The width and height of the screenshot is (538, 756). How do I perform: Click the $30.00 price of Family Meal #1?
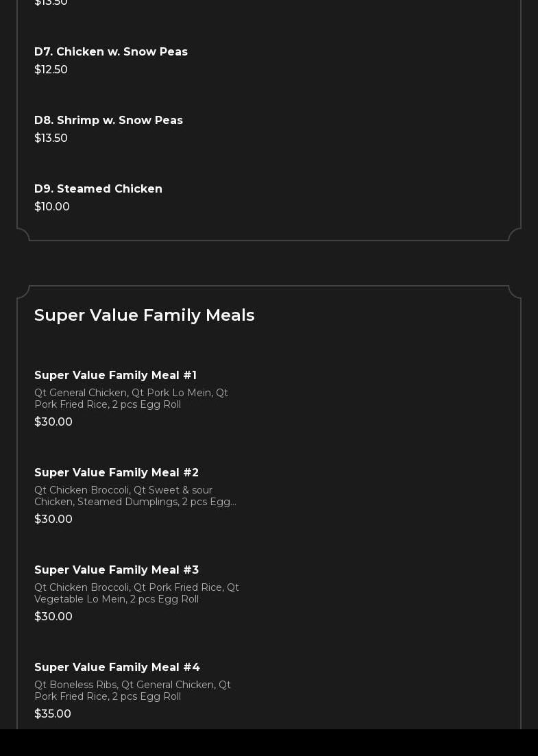click(x=53, y=422)
